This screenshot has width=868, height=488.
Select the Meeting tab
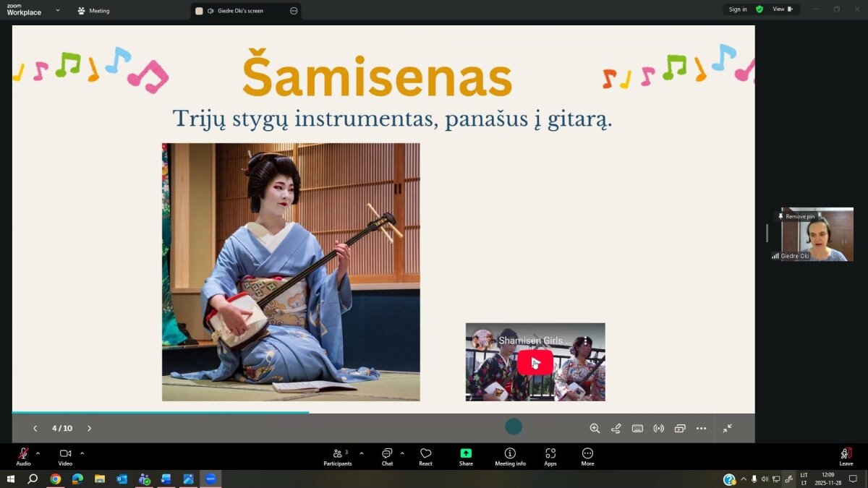(93, 11)
